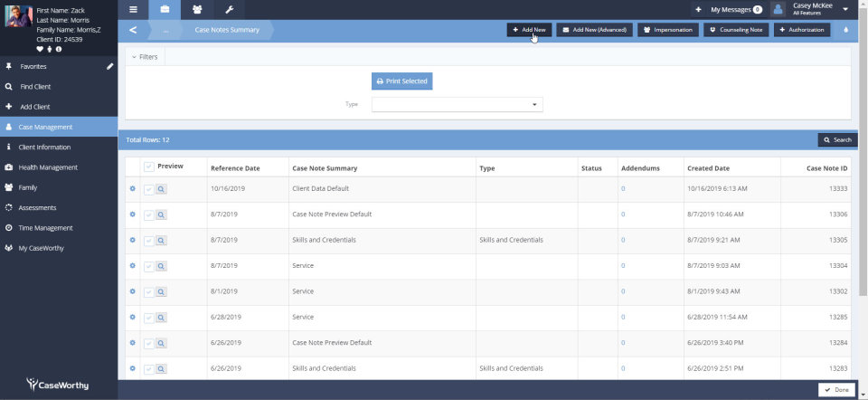
Task: Click the Authorization button
Action: 802,30
